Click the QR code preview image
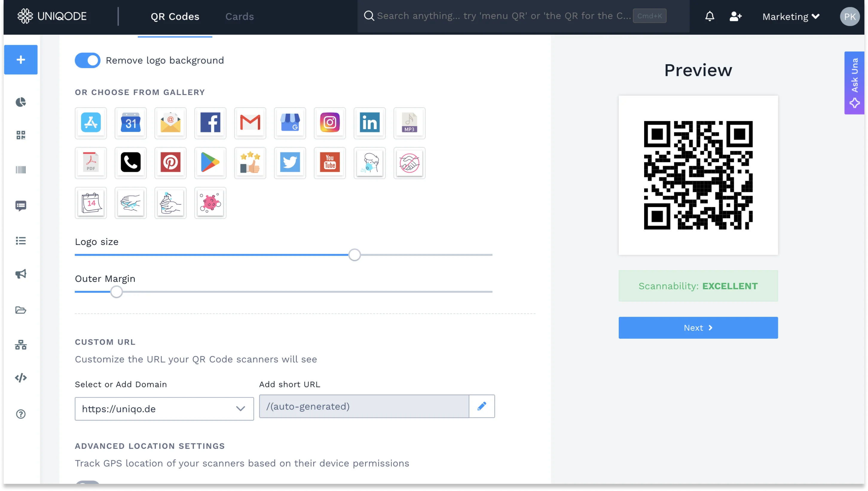The height and width of the screenshot is (491, 868). coord(698,175)
